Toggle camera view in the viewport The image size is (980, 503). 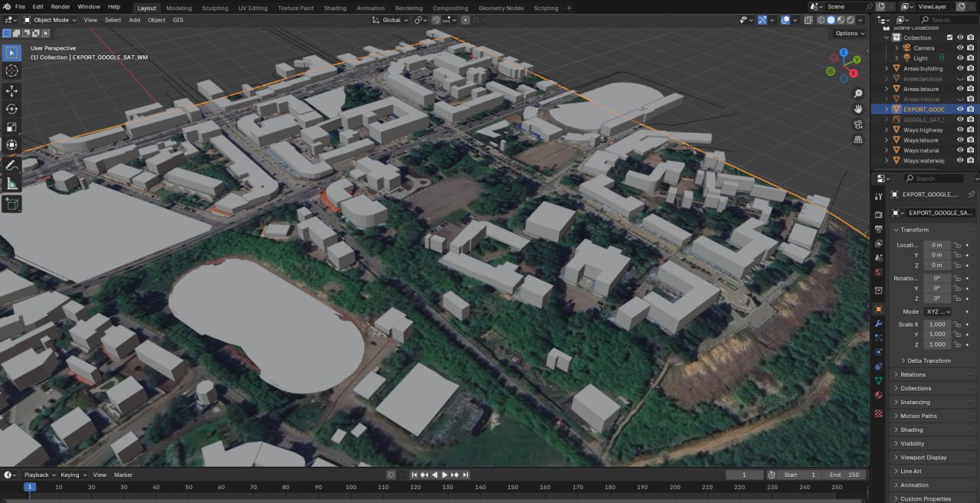858,124
